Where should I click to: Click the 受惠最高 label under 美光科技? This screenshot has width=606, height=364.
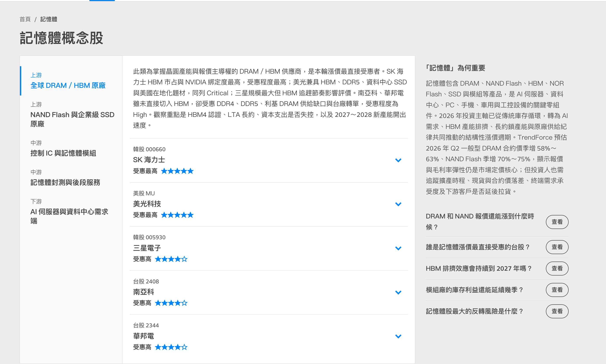(145, 215)
